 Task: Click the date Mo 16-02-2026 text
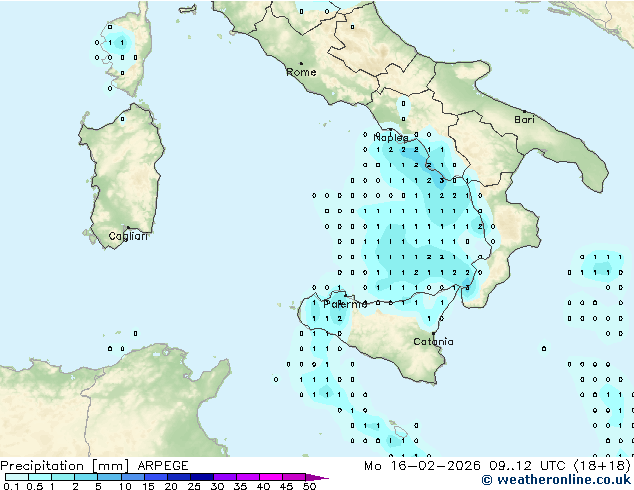422,466
